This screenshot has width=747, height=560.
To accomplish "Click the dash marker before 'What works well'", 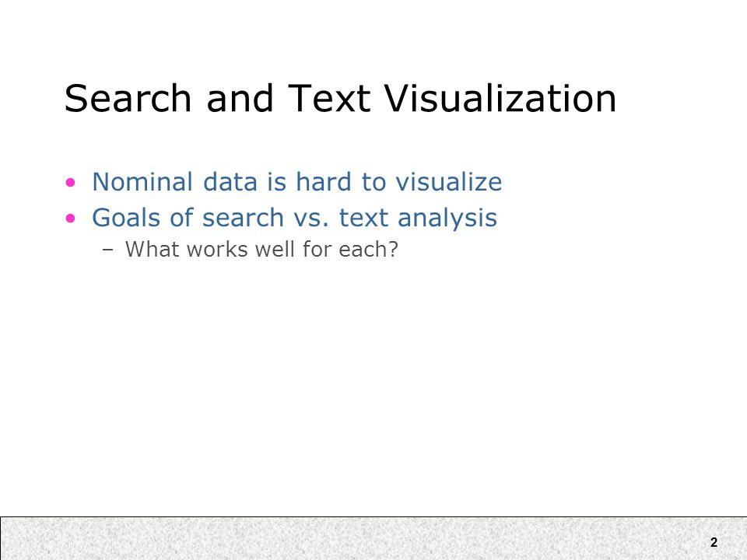I will (108, 250).
